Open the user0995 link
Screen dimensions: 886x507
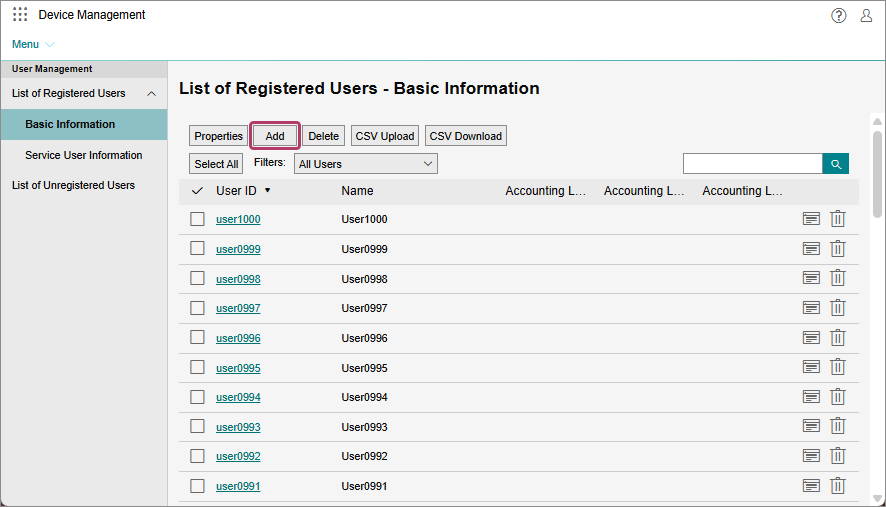click(x=238, y=368)
